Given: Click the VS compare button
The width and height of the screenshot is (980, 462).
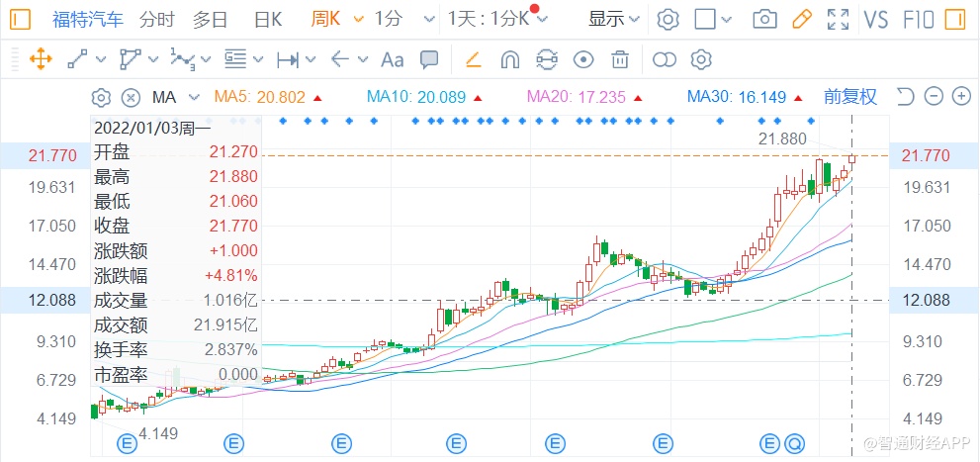Looking at the screenshot, I should 876,20.
